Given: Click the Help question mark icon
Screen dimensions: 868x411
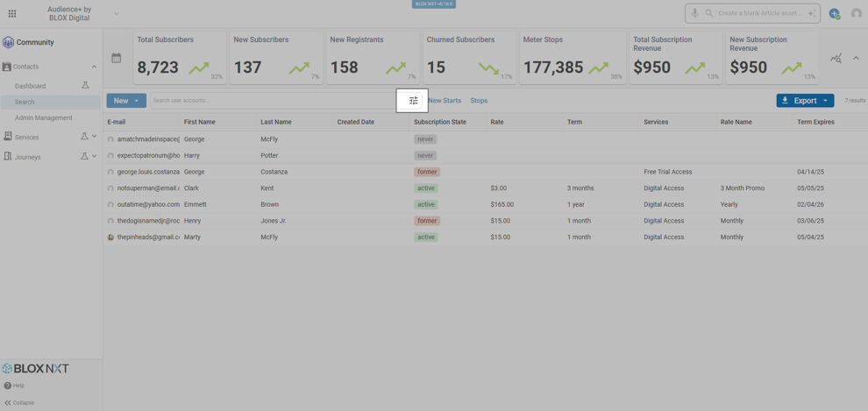Looking at the screenshot, I should [x=7, y=386].
